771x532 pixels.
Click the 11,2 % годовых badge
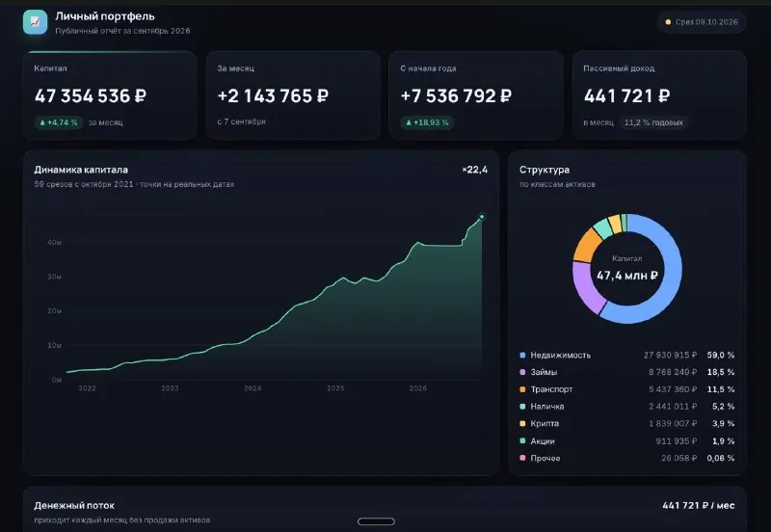[x=653, y=122]
